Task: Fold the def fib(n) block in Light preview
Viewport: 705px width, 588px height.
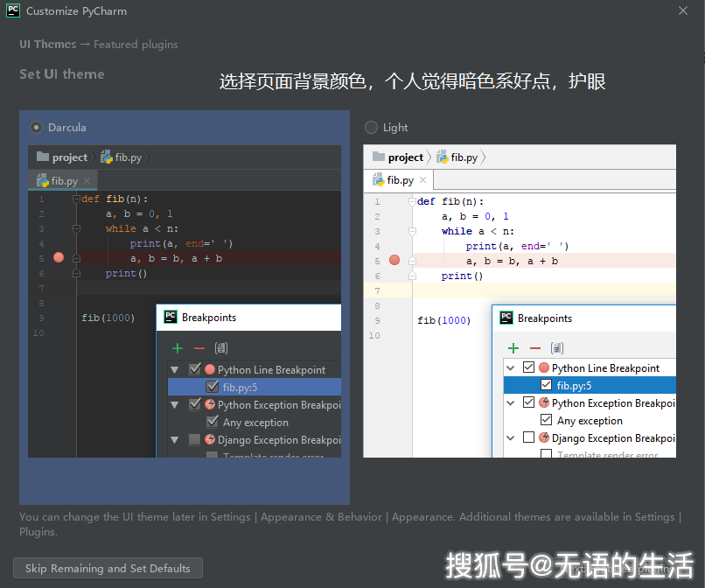Action: coord(412,201)
